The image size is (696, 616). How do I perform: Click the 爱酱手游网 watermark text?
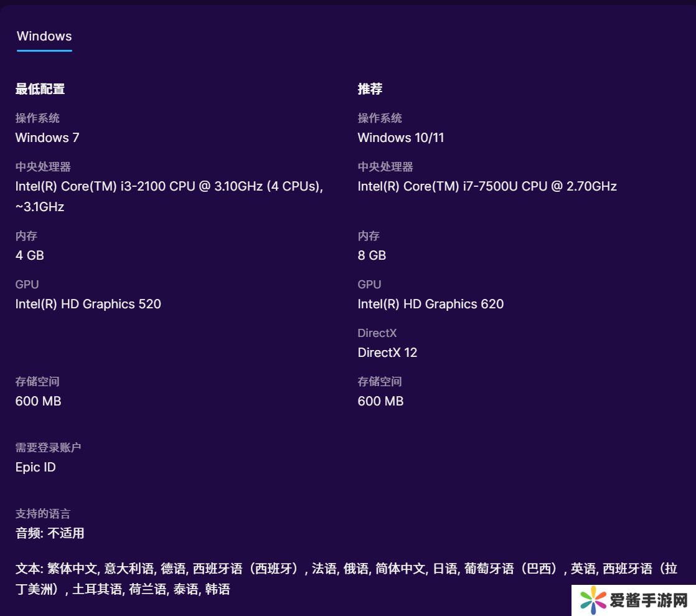coord(647,600)
